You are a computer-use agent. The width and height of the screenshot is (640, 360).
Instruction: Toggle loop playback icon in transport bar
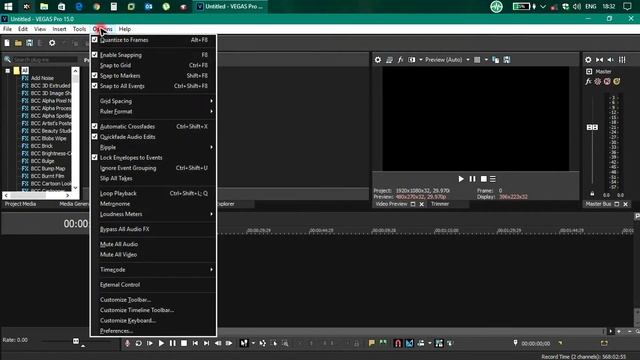tap(138, 343)
